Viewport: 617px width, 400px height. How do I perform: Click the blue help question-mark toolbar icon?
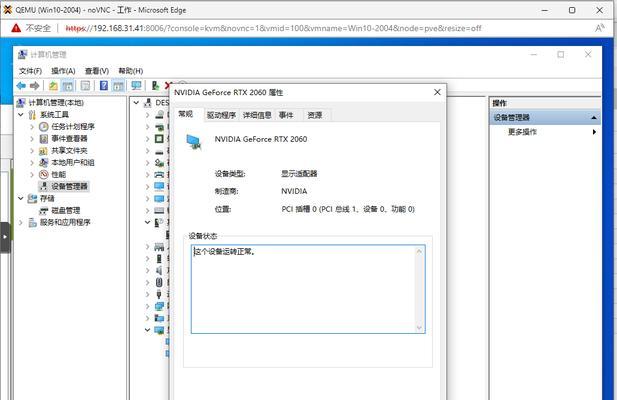click(x=103, y=85)
